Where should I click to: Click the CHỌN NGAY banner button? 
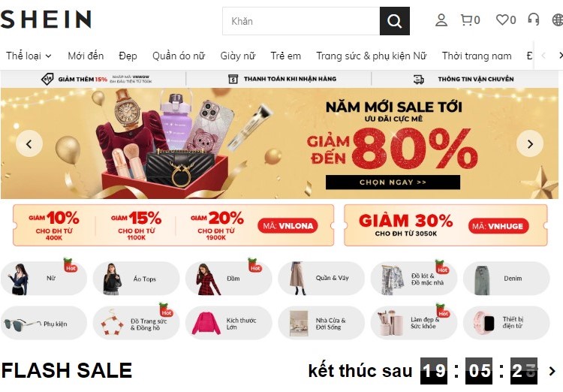[393, 182]
